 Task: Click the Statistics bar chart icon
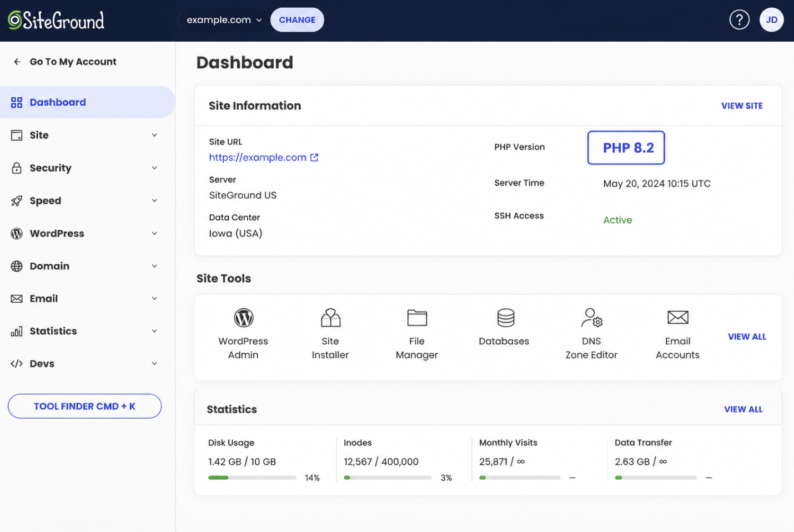(17, 331)
